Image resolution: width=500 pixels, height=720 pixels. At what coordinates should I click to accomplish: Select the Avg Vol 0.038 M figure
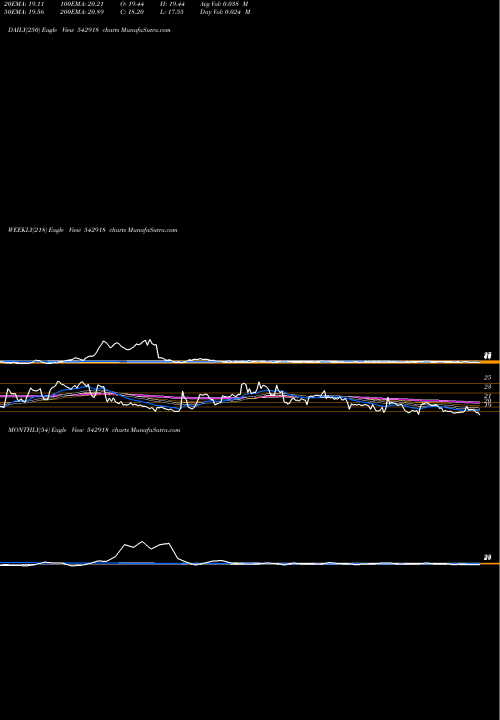(224, 4)
